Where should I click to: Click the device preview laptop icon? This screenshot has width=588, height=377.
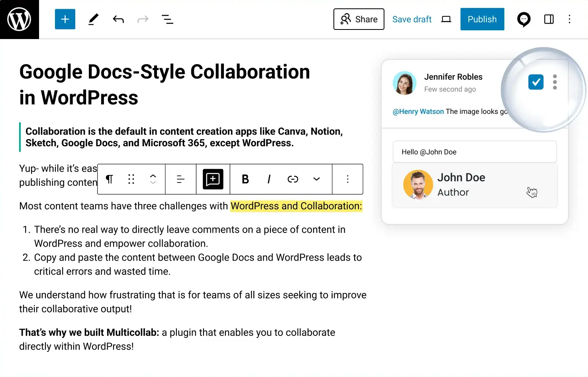(x=446, y=19)
